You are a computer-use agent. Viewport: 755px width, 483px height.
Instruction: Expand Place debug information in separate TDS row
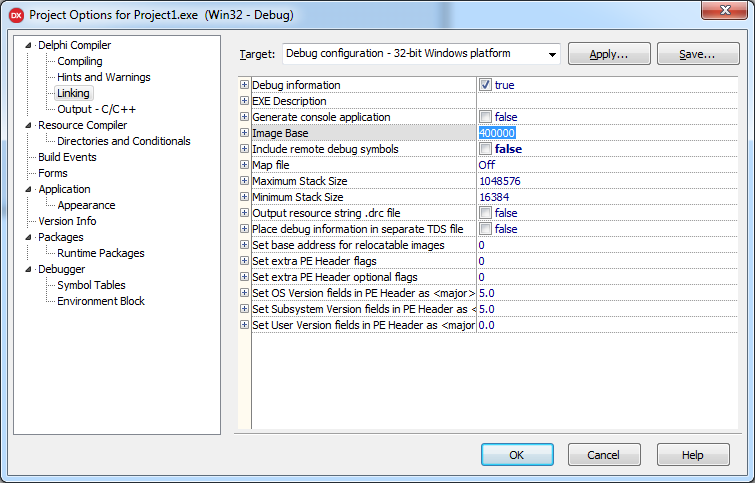[244, 229]
